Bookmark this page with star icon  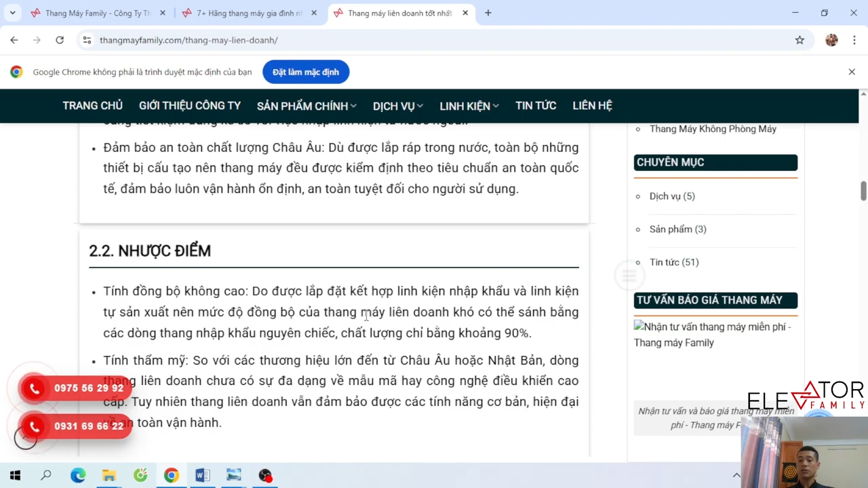[800, 40]
